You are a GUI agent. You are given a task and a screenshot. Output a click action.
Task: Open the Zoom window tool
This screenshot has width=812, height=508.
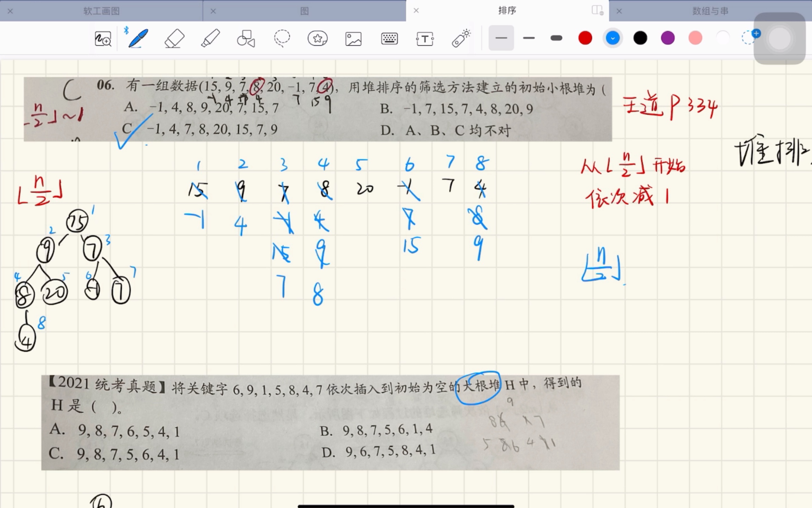103,38
